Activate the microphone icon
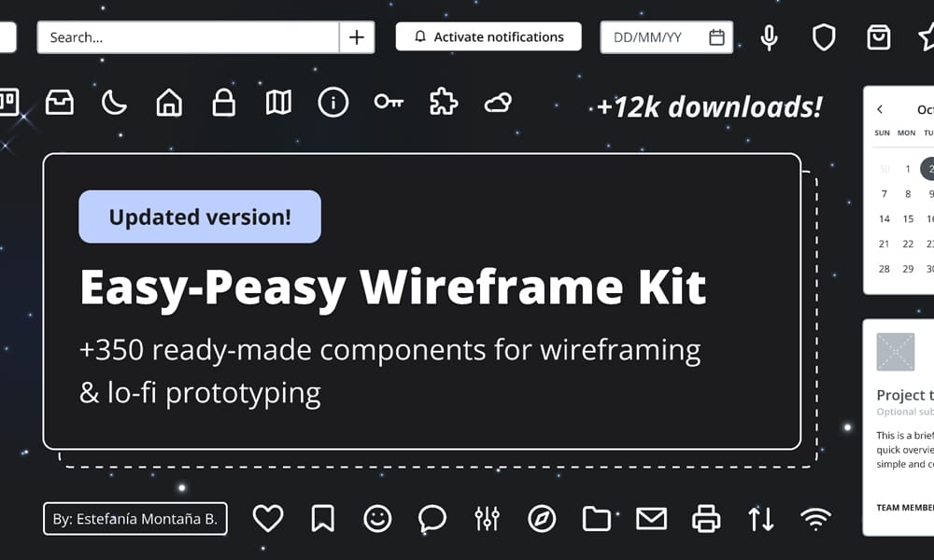This screenshot has width=934, height=560. coord(768,37)
